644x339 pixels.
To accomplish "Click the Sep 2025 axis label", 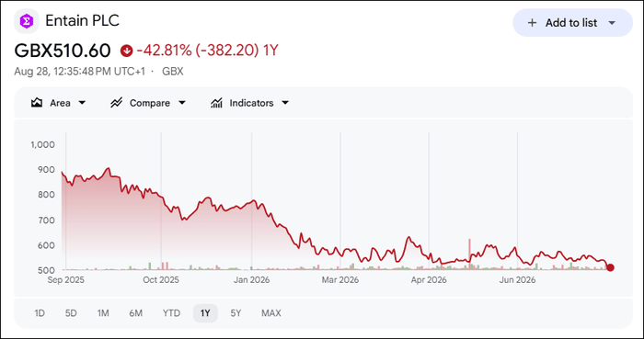I will pos(65,280).
